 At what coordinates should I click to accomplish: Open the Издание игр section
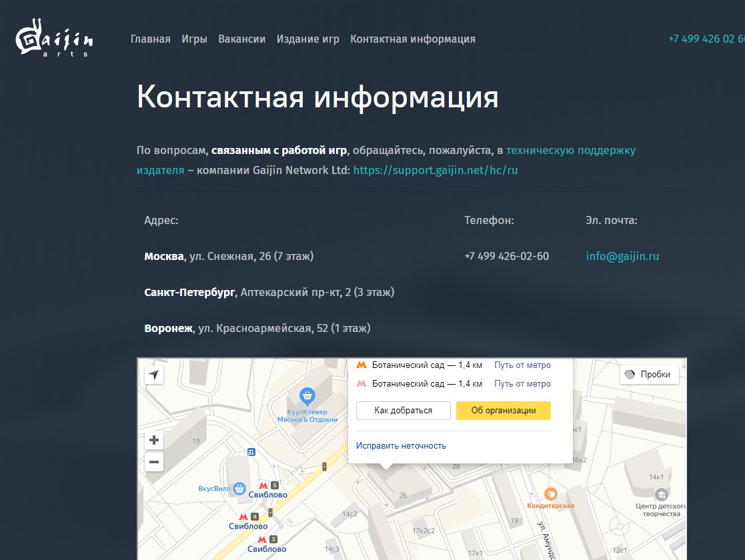click(308, 39)
